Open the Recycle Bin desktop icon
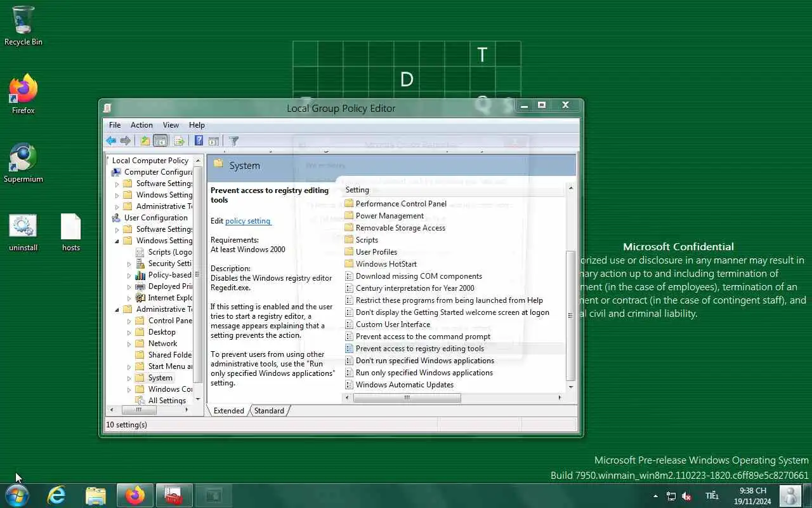 (x=23, y=26)
